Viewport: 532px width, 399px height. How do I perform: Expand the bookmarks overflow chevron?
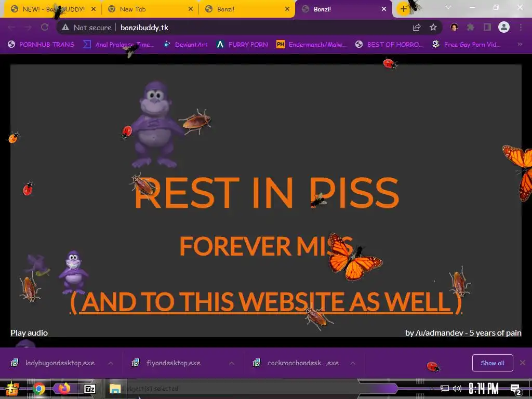point(520,45)
